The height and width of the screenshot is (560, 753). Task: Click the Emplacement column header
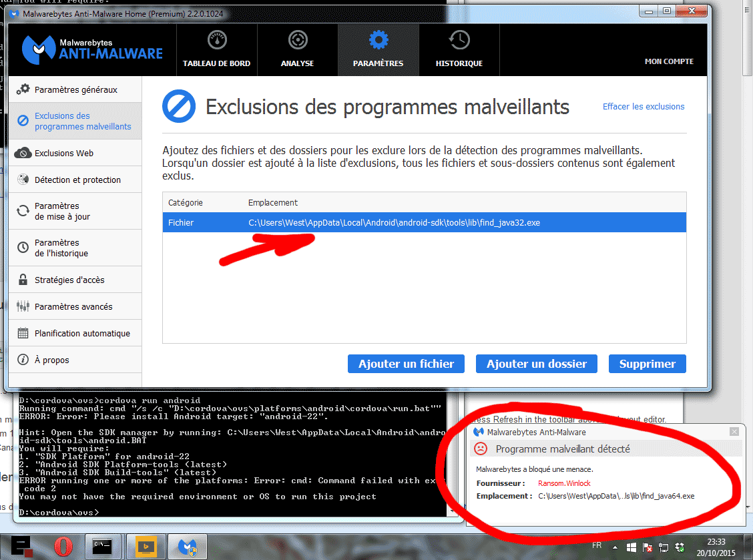click(273, 203)
